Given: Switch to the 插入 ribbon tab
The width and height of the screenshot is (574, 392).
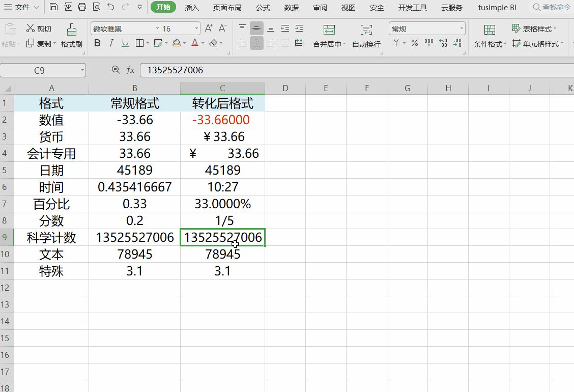Looking at the screenshot, I should click(191, 7).
